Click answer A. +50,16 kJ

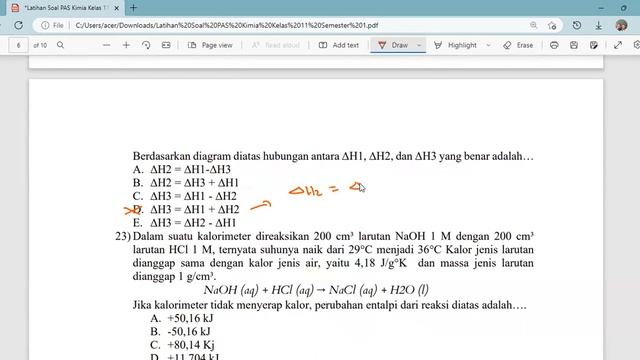pos(182,318)
